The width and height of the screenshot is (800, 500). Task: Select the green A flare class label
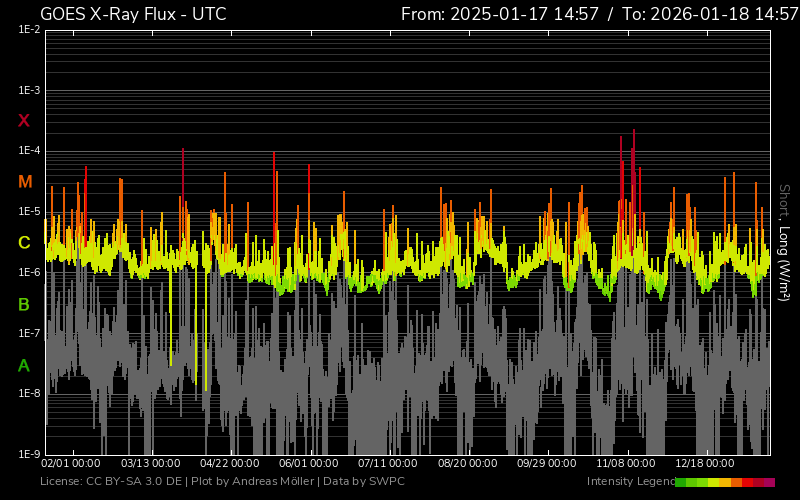24,366
